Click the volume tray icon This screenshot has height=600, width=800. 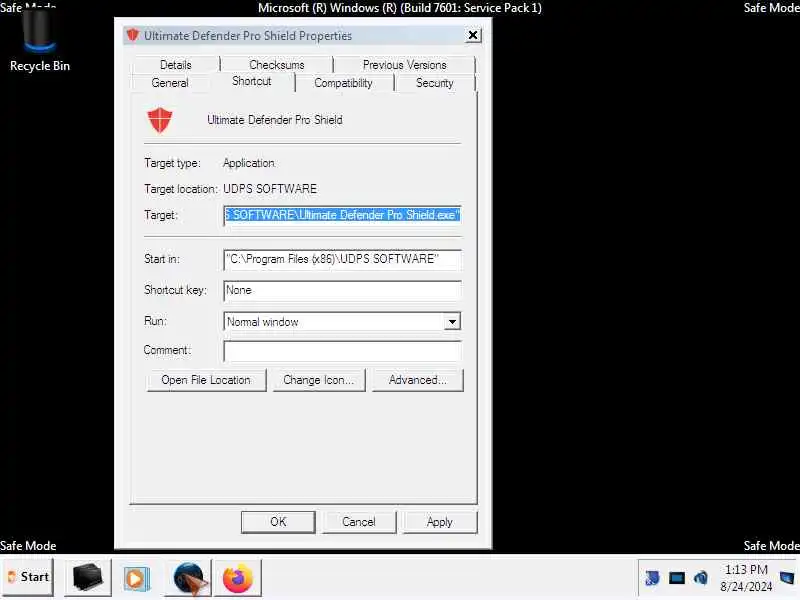click(x=701, y=578)
